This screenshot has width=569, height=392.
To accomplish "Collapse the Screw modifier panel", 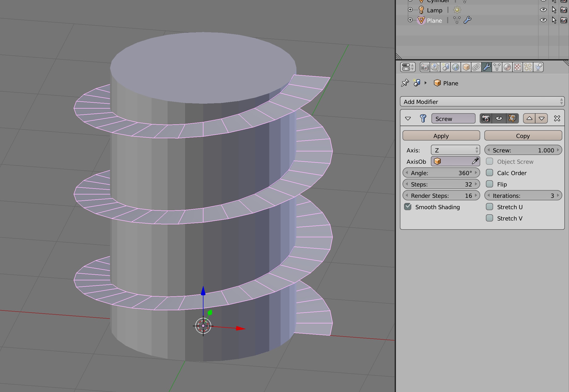I will [x=408, y=118].
